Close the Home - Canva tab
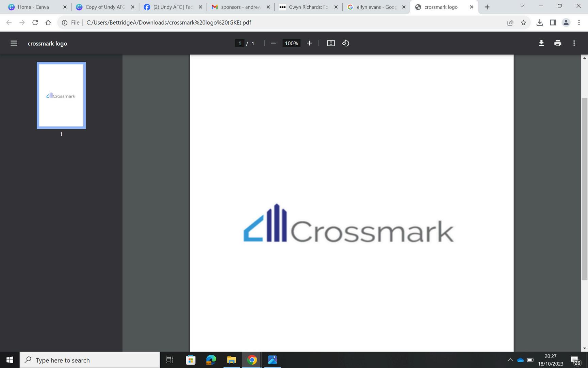Viewport: 588px width, 368px height. click(65, 7)
